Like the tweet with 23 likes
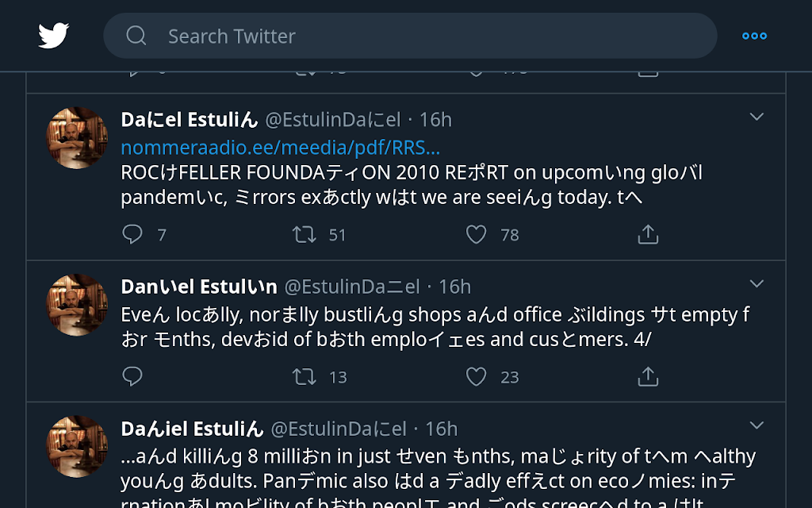The height and width of the screenshot is (508, 812). pos(476,376)
